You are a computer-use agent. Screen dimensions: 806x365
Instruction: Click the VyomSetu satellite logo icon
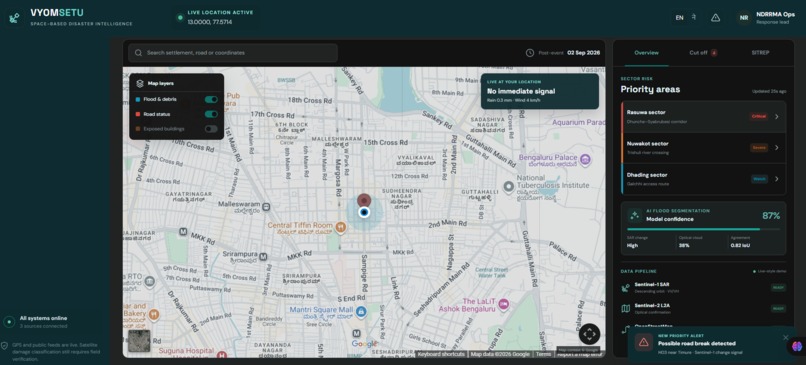tap(14, 19)
